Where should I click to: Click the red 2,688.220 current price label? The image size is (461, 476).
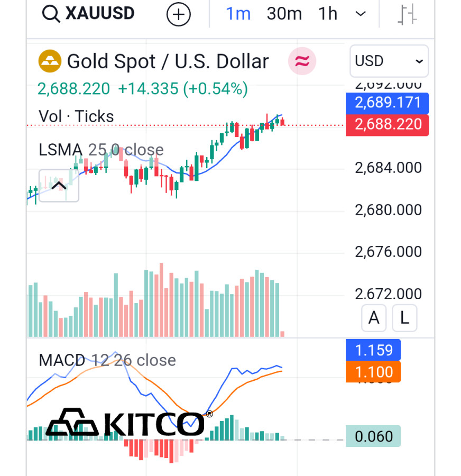coord(387,125)
